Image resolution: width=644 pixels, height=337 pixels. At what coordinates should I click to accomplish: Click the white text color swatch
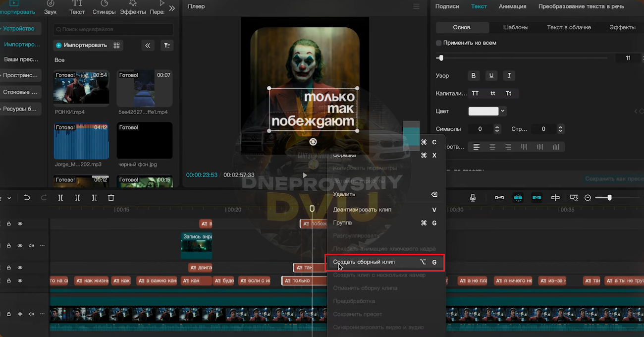point(483,111)
